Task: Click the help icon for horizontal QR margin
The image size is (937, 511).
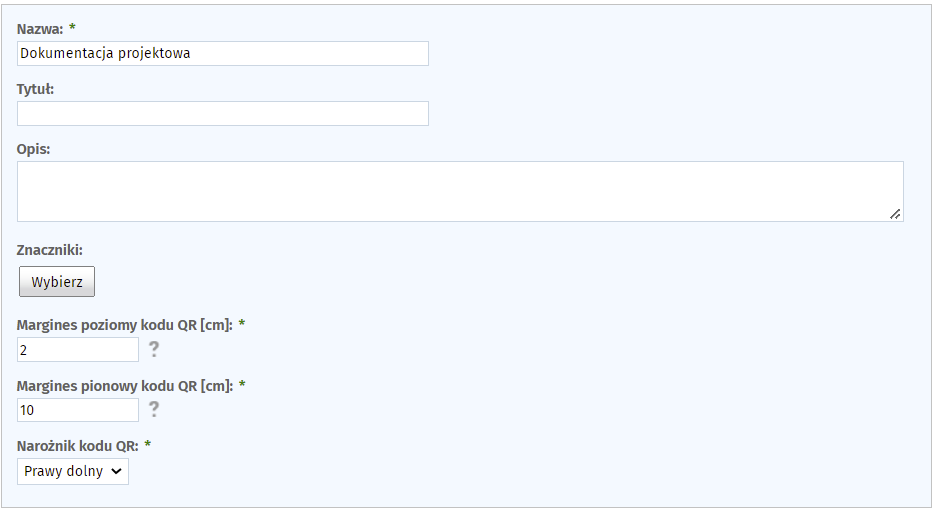Action: [x=154, y=349]
